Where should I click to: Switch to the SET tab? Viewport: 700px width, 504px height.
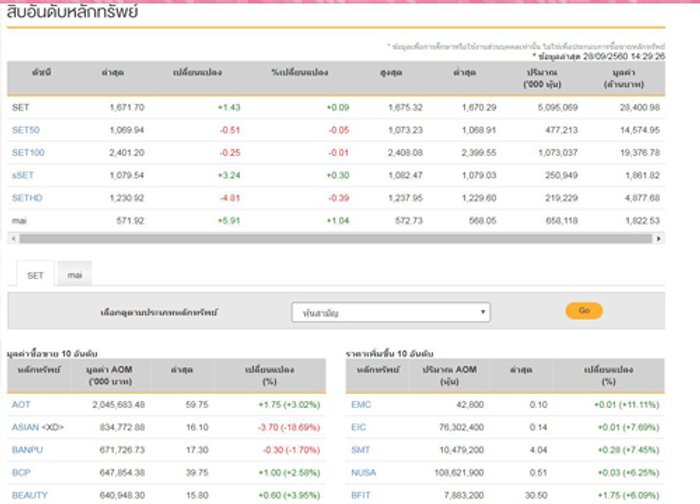[x=35, y=275]
